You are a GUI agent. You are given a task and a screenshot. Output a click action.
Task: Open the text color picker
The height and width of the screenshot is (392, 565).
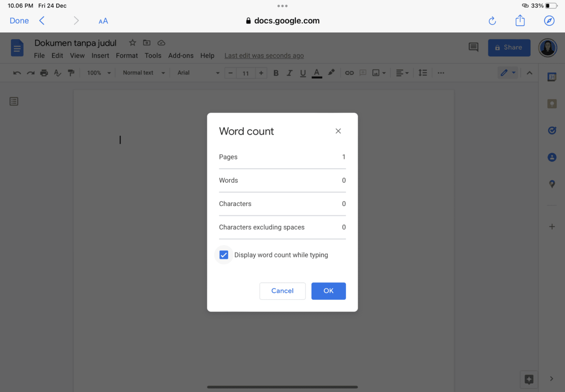(x=317, y=73)
